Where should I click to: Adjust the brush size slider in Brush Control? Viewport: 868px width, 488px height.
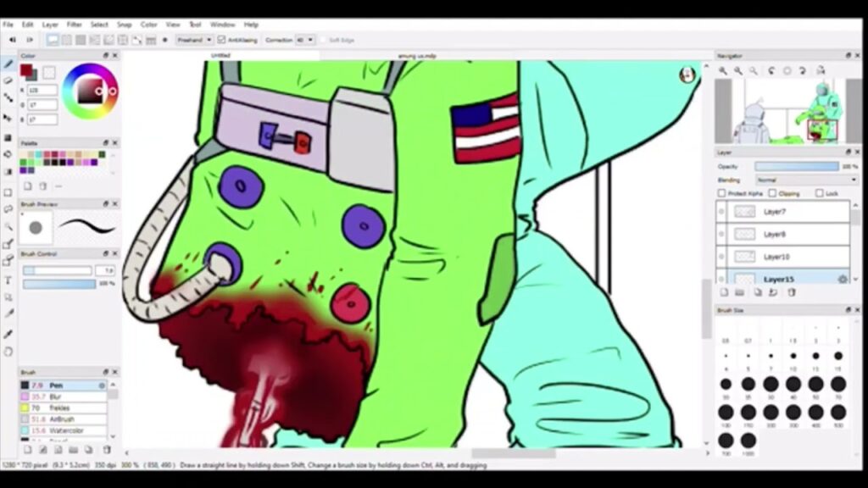(57, 270)
